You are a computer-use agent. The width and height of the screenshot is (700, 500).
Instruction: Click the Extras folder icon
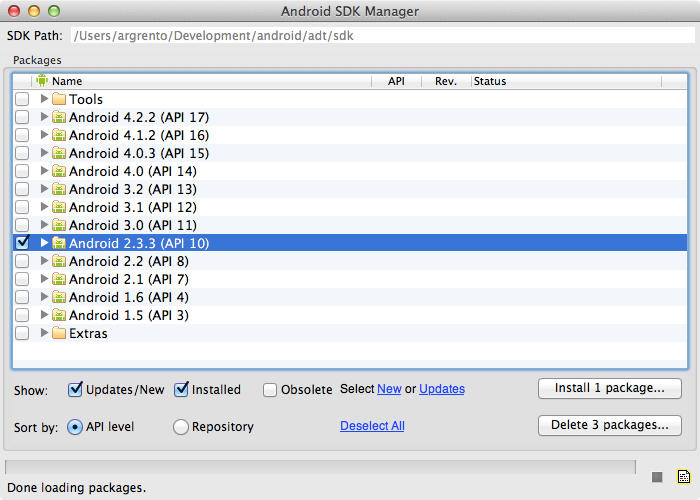point(59,333)
